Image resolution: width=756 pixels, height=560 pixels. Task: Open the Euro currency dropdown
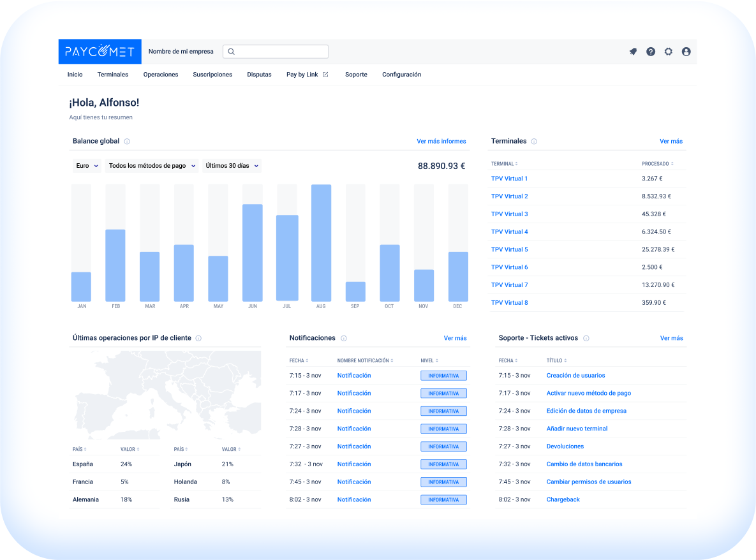point(87,166)
